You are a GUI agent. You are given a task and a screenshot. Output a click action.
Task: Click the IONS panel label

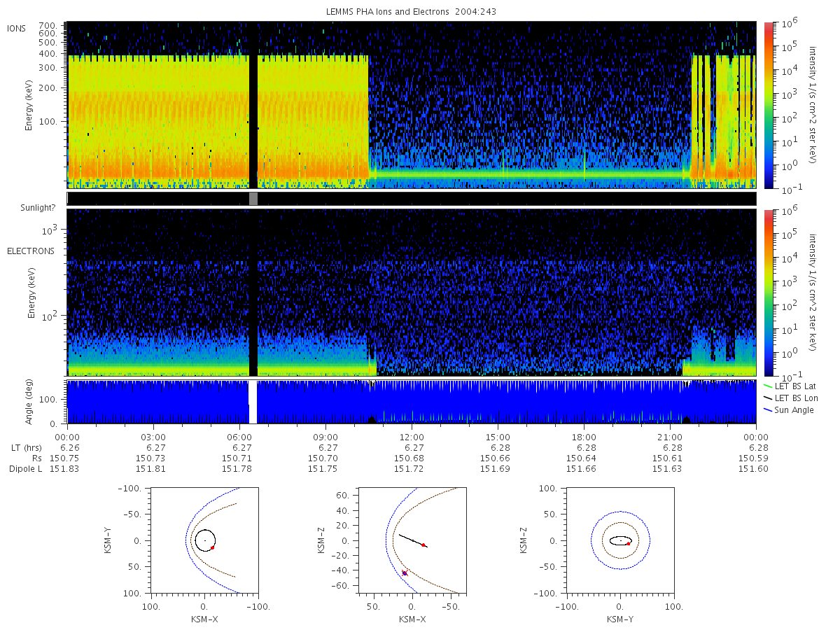17,28
